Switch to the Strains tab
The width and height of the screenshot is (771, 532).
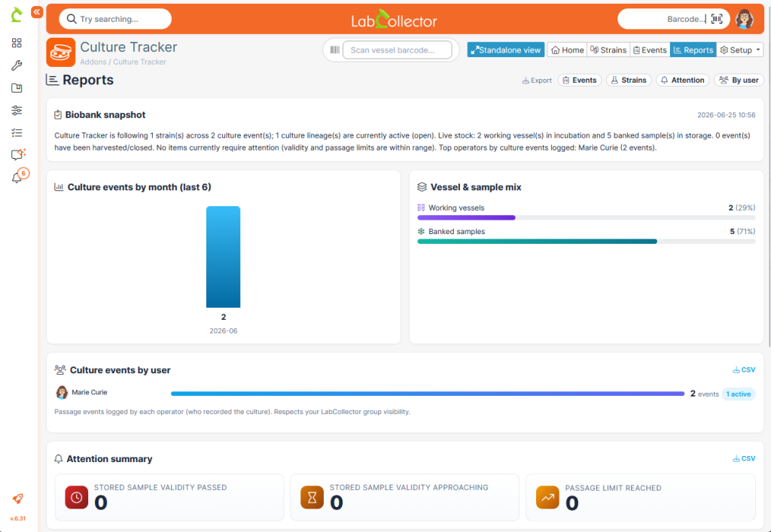[x=608, y=50]
